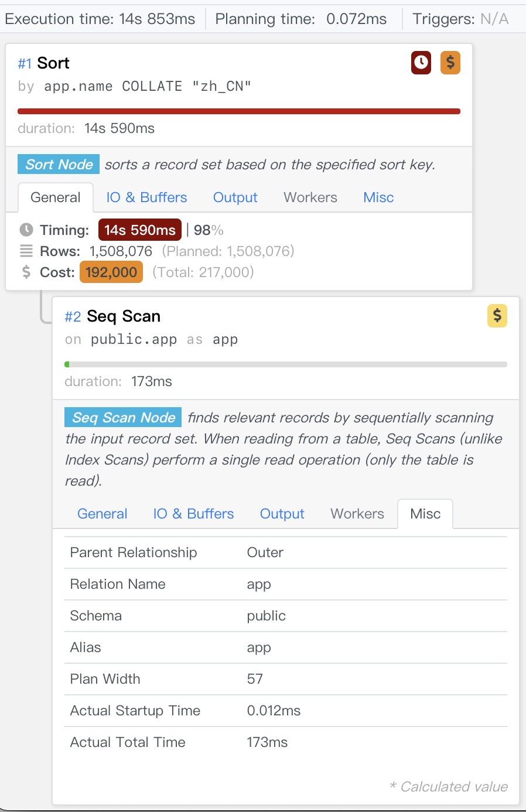Image resolution: width=526 pixels, height=812 pixels.
Task: Collapse the #1 Sort node header
Action: [x=53, y=63]
